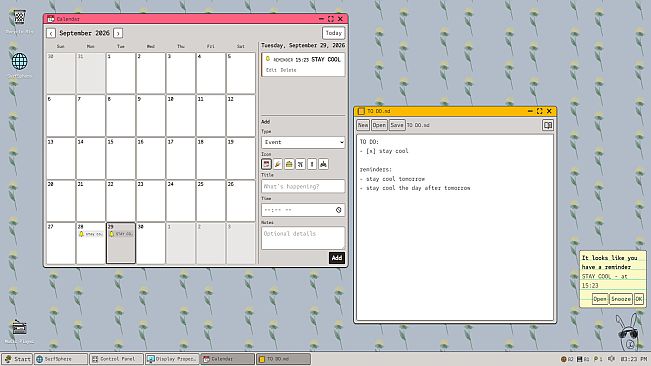651x366 pixels.
Task: Click the 'TO DO:' heading line in the editor
Action: click(369, 142)
